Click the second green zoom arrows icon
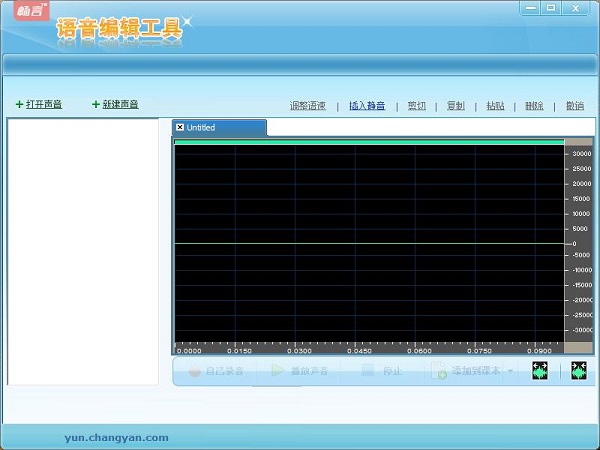600x450 pixels. tap(578, 371)
